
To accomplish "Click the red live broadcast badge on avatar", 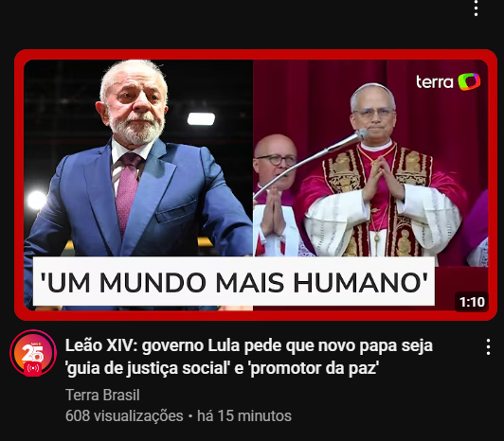I will [33, 368].
